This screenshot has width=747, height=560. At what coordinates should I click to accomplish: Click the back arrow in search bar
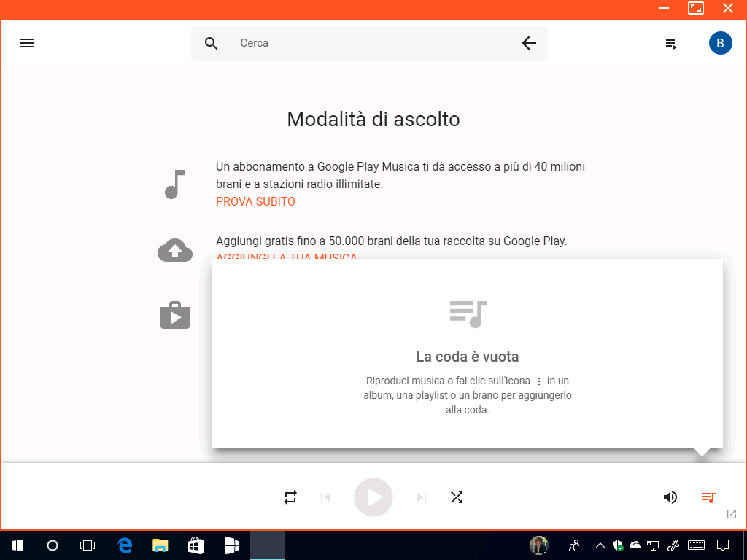529,43
